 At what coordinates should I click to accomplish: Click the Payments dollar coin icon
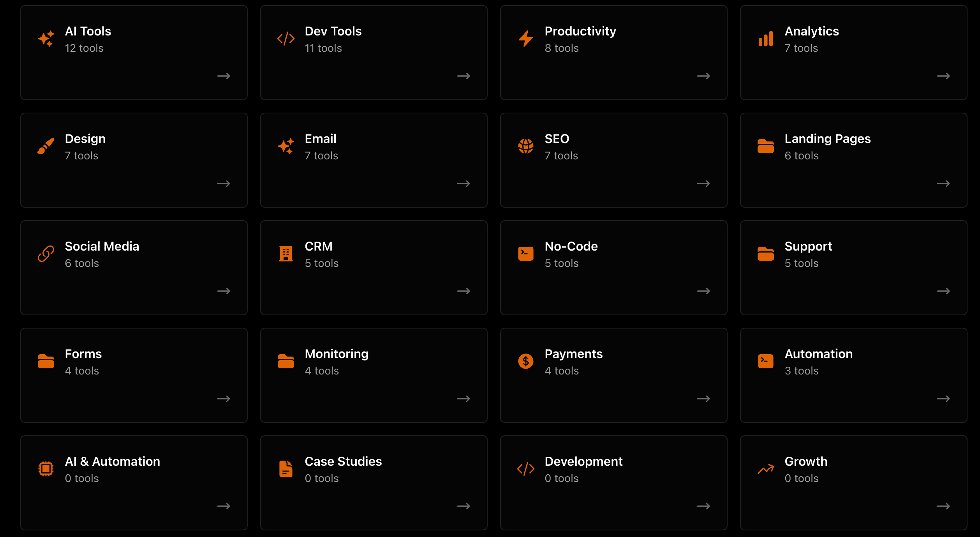(525, 361)
